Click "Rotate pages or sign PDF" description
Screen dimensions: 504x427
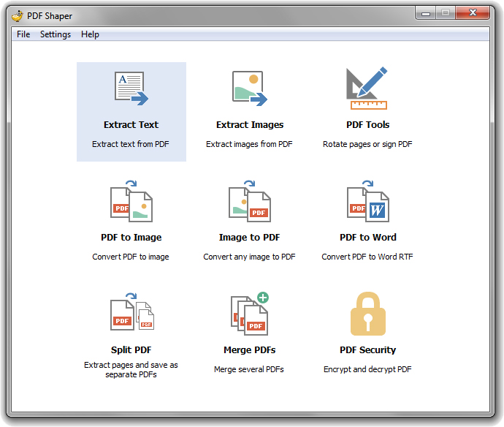click(x=367, y=144)
